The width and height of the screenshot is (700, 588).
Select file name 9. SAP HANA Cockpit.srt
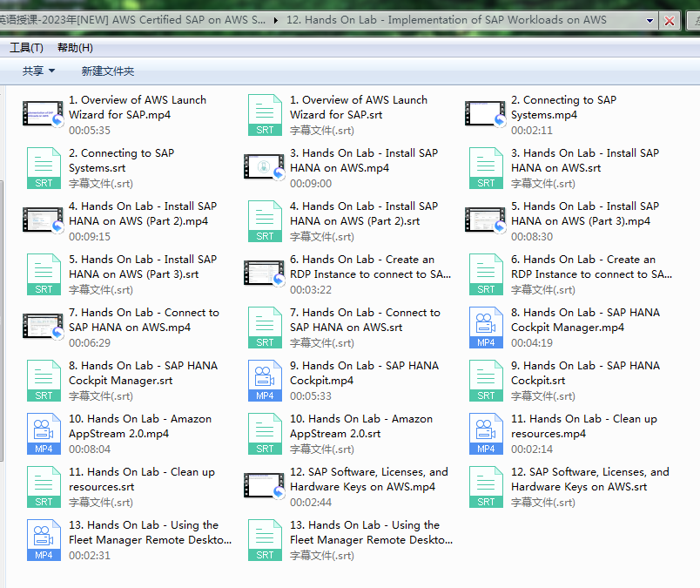[585, 373]
